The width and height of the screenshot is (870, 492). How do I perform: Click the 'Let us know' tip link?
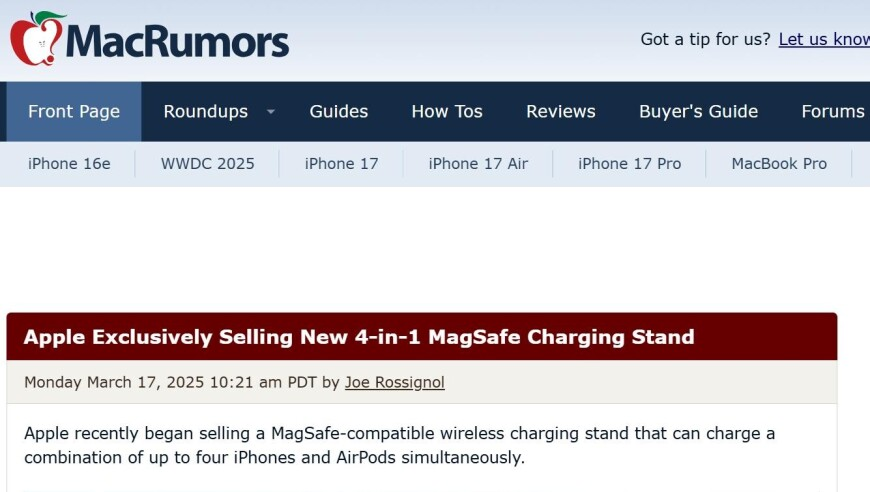[x=824, y=39]
